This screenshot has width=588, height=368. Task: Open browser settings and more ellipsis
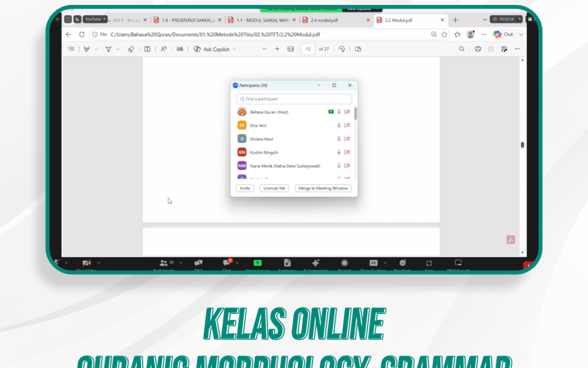coord(483,34)
